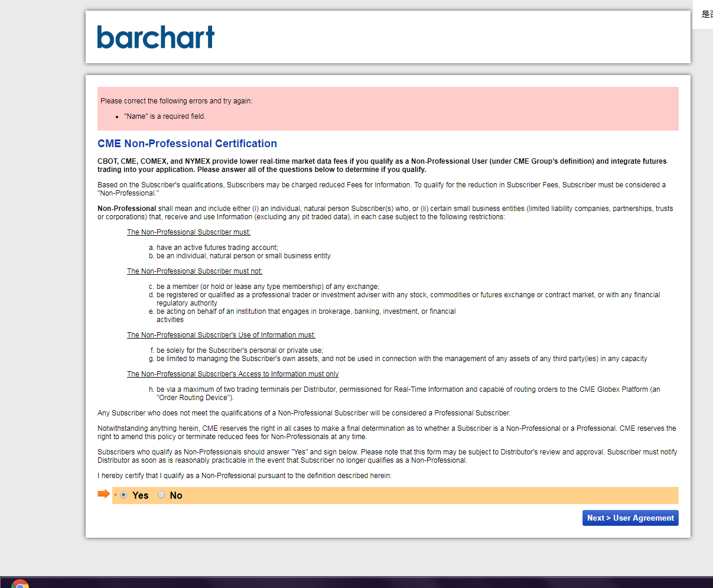Click "CBOT, CME, COMEX, and NYMEX" bold paragraph

click(x=382, y=165)
